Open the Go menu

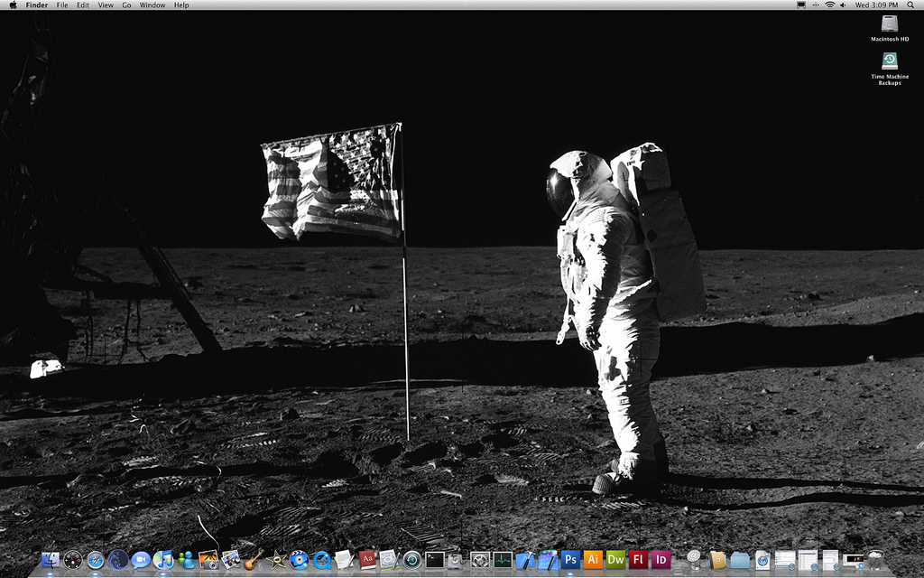[126, 5]
